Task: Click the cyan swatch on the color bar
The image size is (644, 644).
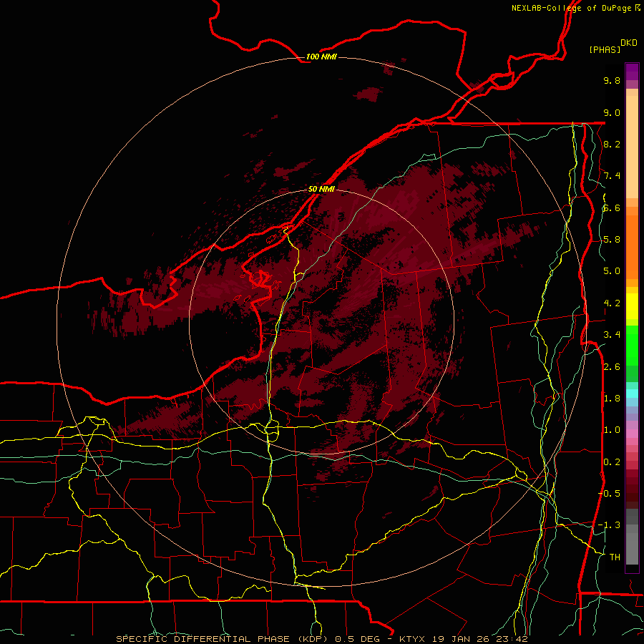Action: pos(632,393)
